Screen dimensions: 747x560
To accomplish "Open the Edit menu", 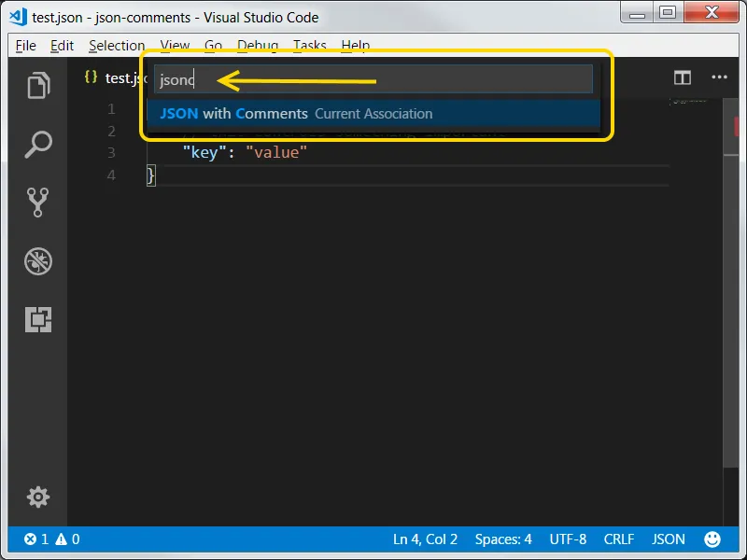I will pyautogui.click(x=62, y=46).
